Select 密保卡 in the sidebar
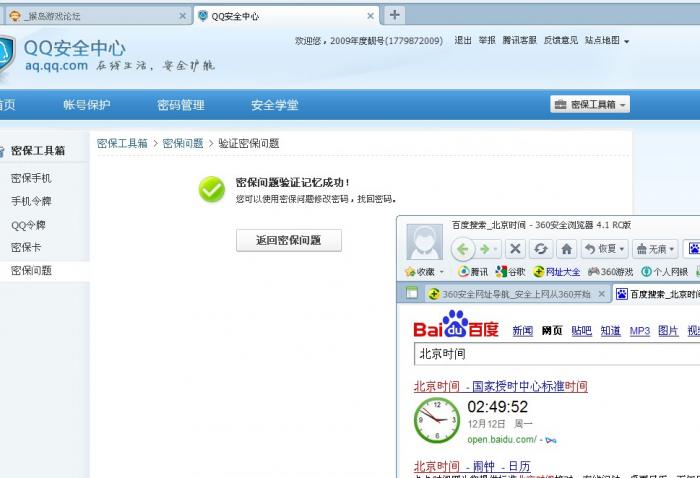 point(25,247)
